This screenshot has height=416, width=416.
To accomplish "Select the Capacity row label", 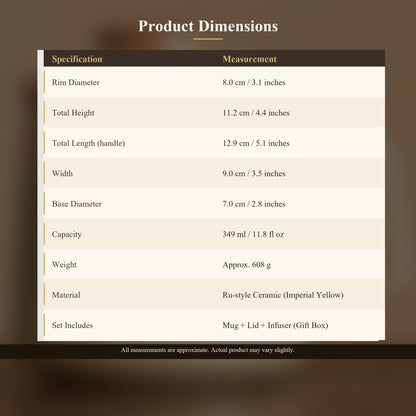I will point(67,234).
